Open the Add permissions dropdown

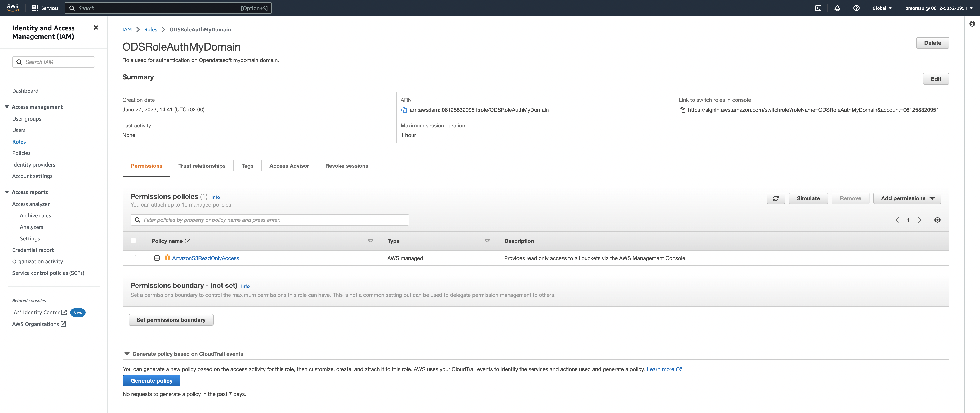point(907,198)
